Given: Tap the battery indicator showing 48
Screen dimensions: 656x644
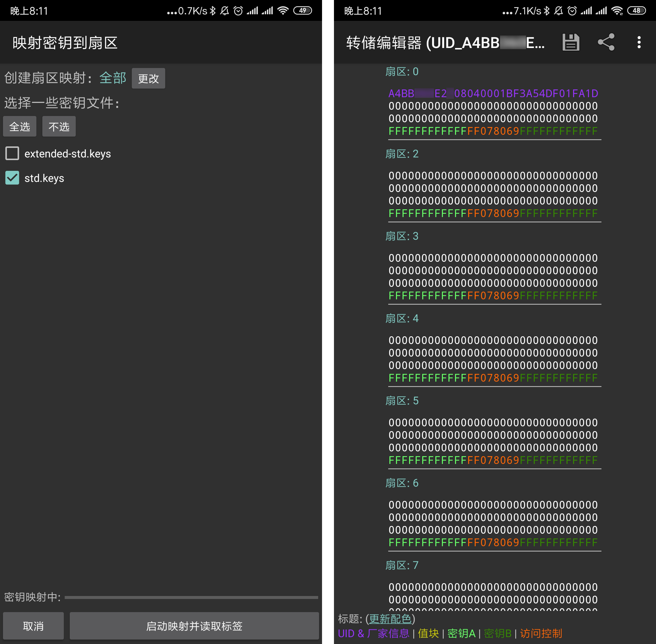Looking at the screenshot, I should click(636, 11).
